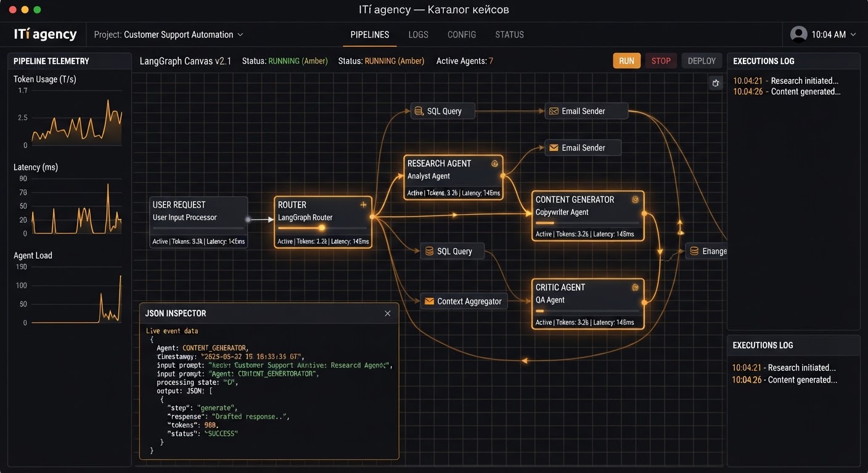The image size is (868, 473).
Task: Select the USER REQUEST node title
Action: (179, 205)
